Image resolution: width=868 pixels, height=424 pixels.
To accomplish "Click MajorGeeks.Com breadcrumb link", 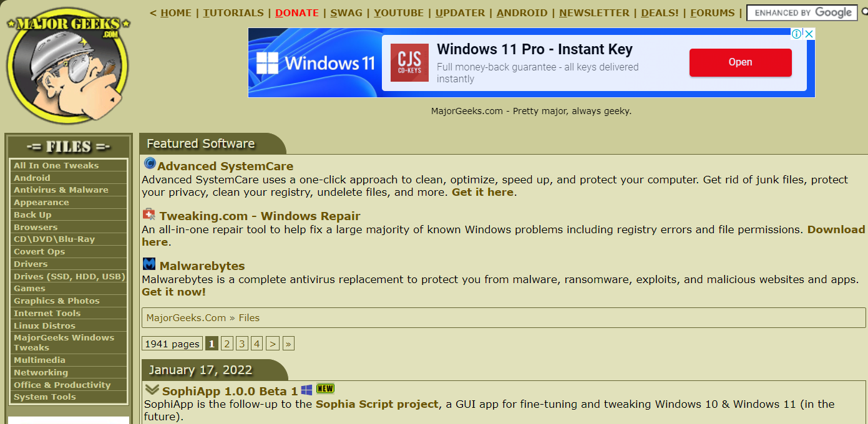I will 186,317.
